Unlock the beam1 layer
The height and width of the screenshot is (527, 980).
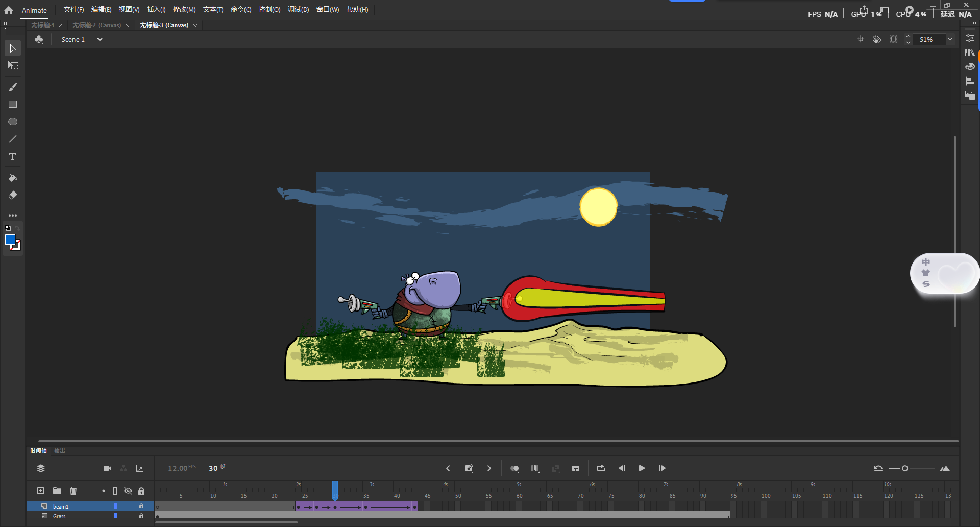coord(141,506)
